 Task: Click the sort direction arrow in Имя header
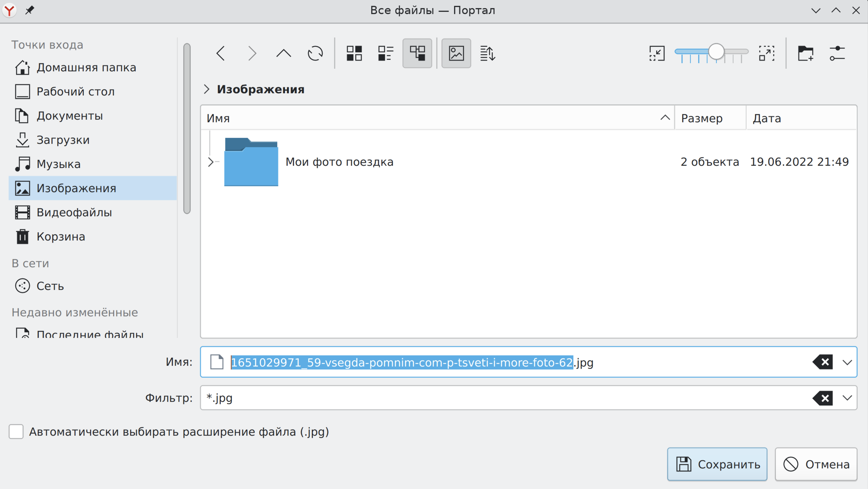pyautogui.click(x=665, y=118)
